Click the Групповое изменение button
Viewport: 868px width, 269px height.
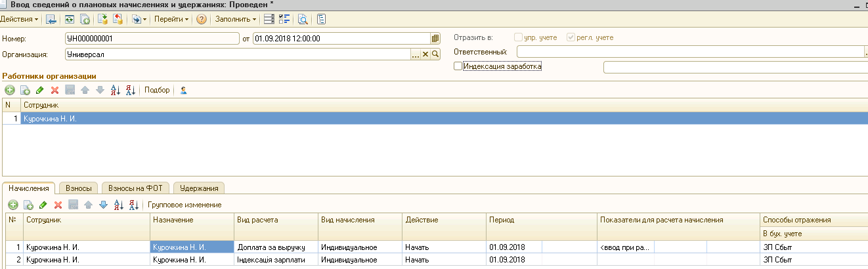(184, 205)
